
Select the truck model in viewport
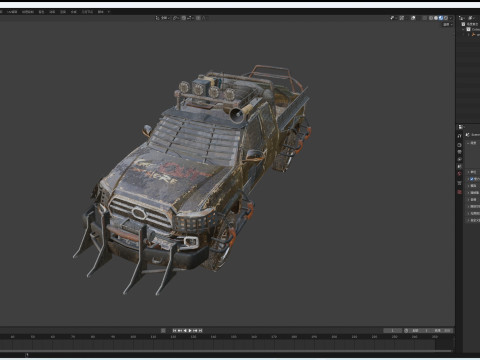click(x=193, y=180)
